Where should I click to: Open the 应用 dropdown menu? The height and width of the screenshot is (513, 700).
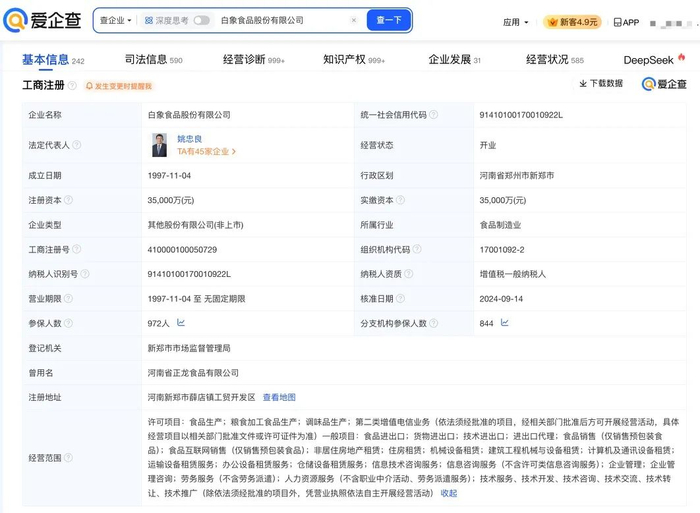pos(515,22)
